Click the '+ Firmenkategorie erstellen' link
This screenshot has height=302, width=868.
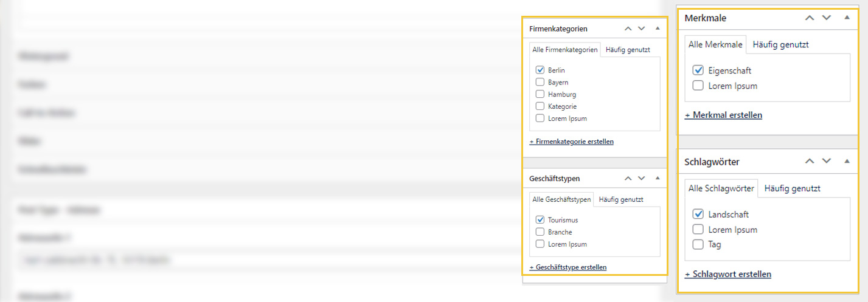point(571,142)
